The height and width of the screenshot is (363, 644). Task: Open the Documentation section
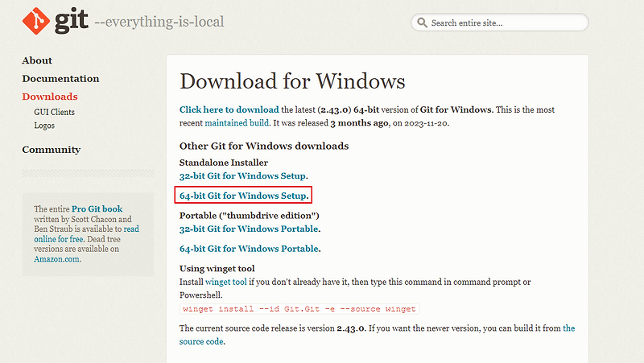tap(61, 78)
